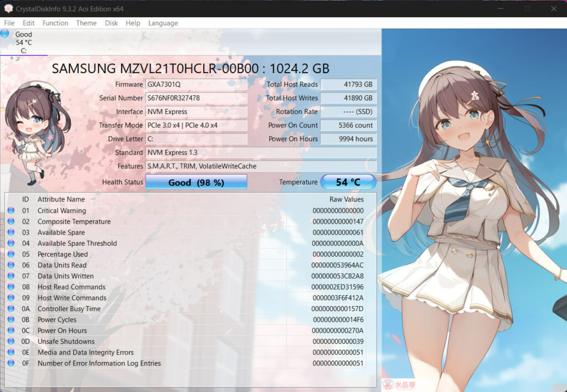
Task: Click the Firmware field GXA7301Q
Action: pyautogui.click(x=197, y=84)
